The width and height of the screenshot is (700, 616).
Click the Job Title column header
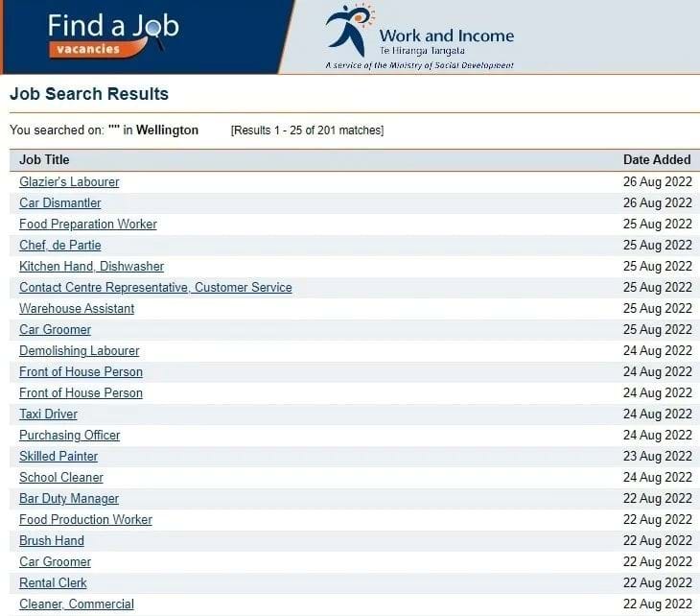coord(44,159)
